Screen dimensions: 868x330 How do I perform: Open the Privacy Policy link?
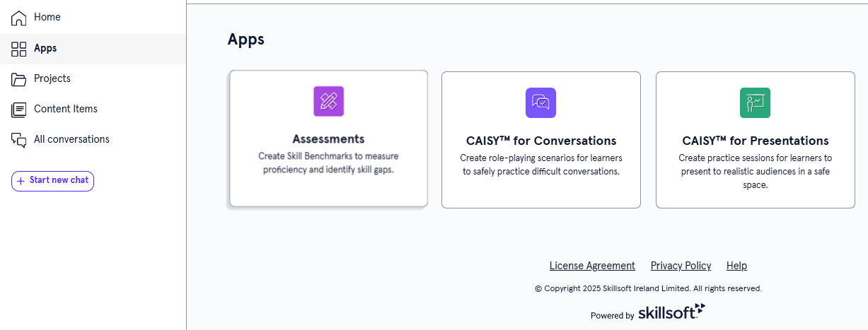click(681, 266)
